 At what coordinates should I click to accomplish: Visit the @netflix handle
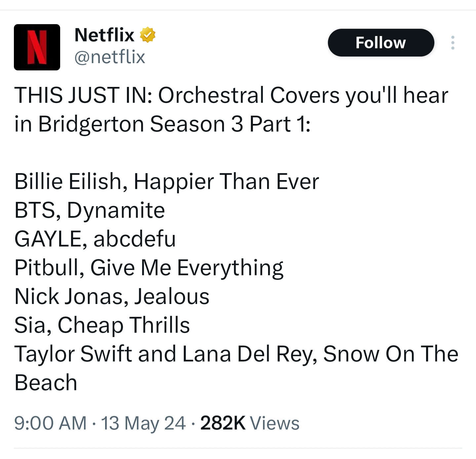[x=110, y=57]
